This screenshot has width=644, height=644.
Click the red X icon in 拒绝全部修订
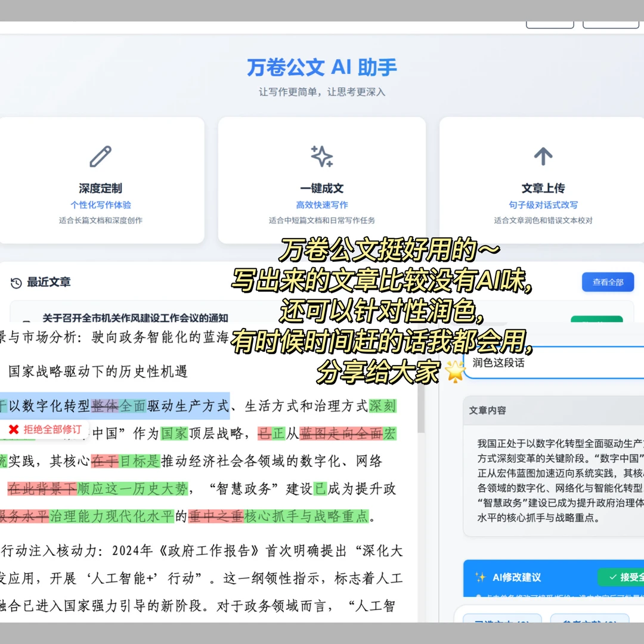[x=14, y=429]
